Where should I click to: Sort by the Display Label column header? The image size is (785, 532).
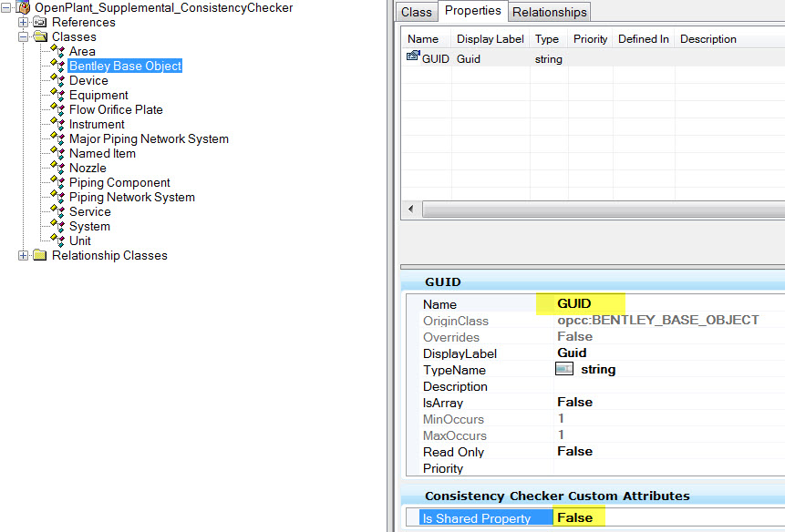point(491,39)
